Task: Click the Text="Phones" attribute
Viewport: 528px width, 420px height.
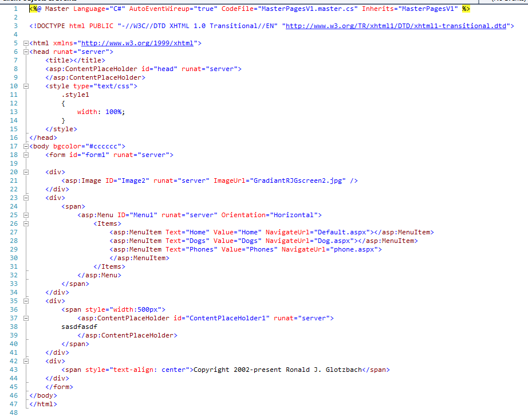Action: (191, 249)
